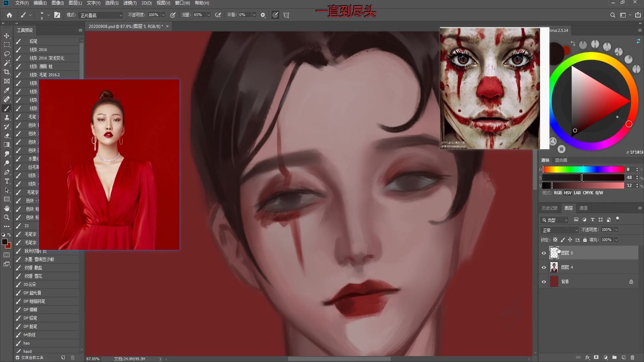Select the Lasso tool
The image size is (644, 362).
click(7, 54)
